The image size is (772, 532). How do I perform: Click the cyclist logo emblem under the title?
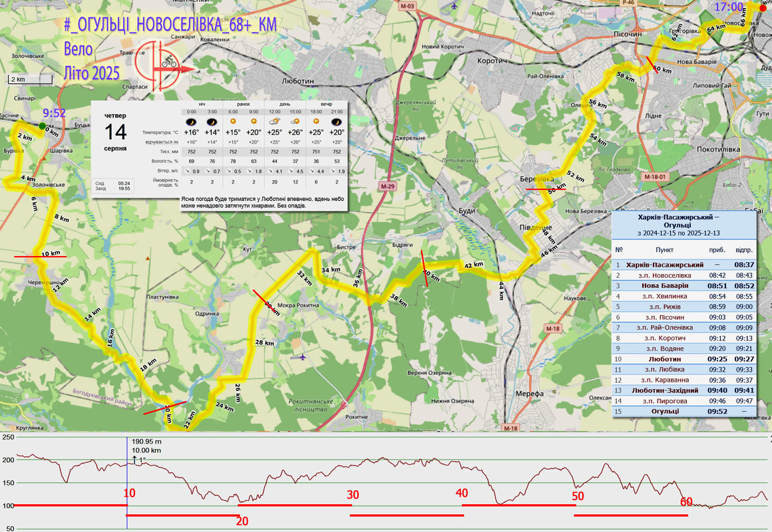pos(162,66)
